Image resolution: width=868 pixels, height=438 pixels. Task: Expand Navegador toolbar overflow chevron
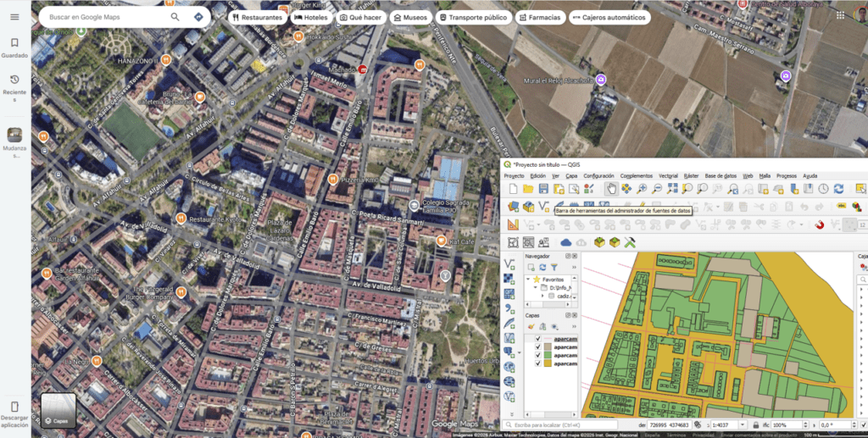(x=574, y=267)
